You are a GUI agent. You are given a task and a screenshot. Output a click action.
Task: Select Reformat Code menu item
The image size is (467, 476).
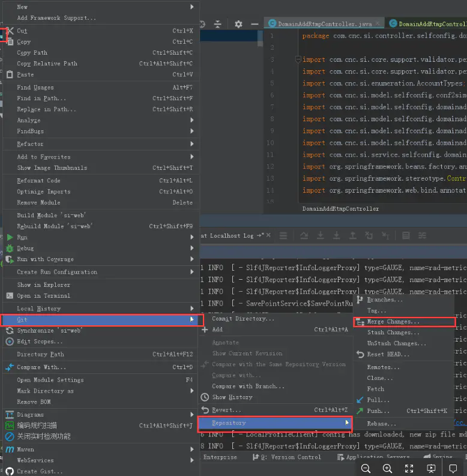[101, 181]
